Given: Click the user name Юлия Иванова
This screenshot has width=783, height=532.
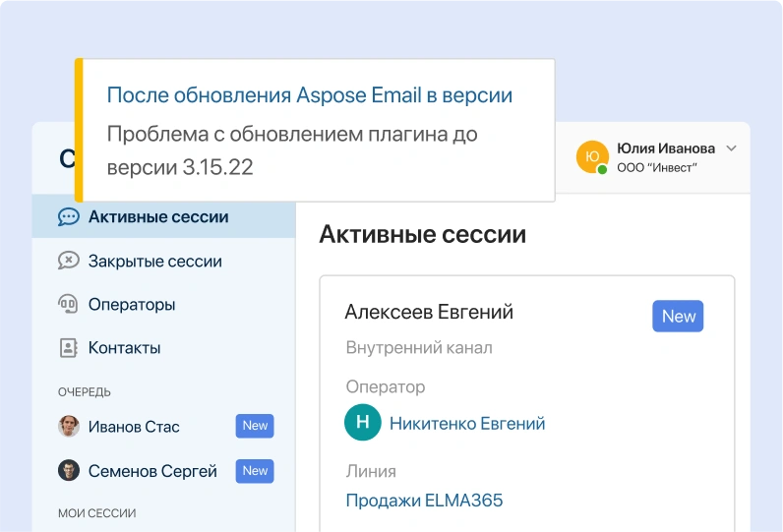Looking at the screenshot, I should (x=666, y=148).
